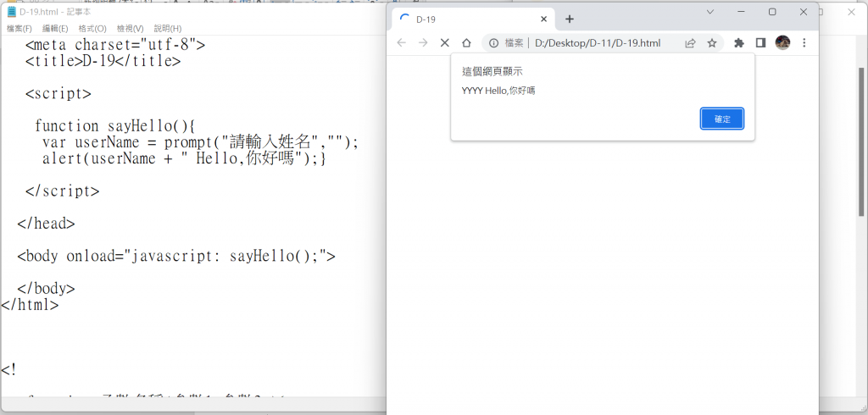The height and width of the screenshot is (415, 868).
Task: Click the <title>D-19</title> line
Action: (103, 61)
